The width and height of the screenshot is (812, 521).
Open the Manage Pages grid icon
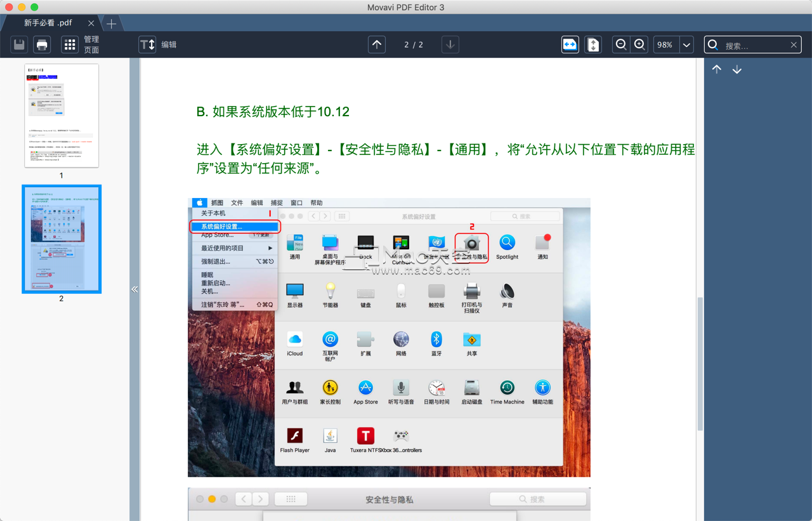70,44
